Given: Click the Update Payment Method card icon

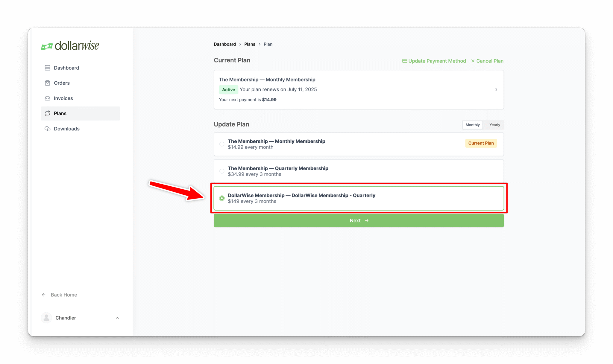Looking at the screenshot, I should point(405,61).
